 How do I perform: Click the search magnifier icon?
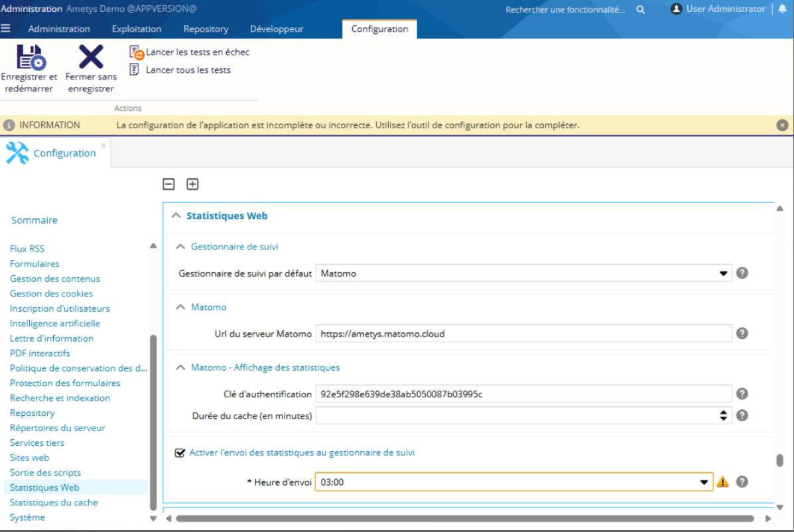pyautogui.click(x=641, y=9)
